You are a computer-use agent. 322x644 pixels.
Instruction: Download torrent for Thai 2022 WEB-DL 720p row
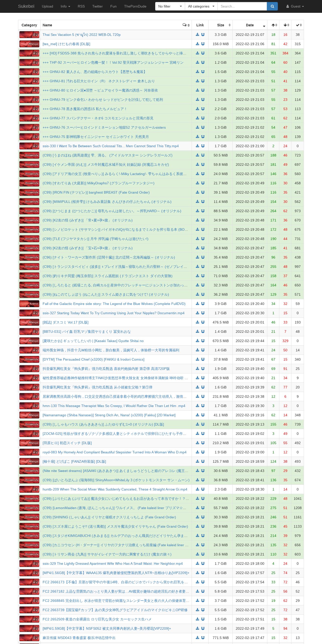(197, 35)
